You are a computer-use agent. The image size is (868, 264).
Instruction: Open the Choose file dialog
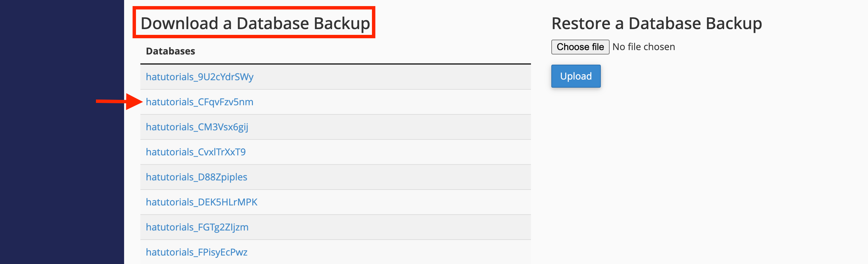[x=580, y=47]
